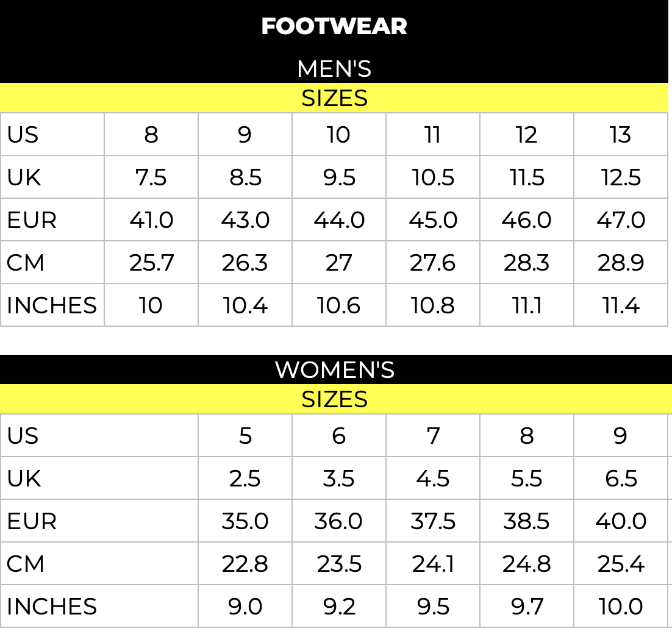Click women's US size 5 cell
The width and height of the screenshot is (672, 634).
(x=245, y=436)
